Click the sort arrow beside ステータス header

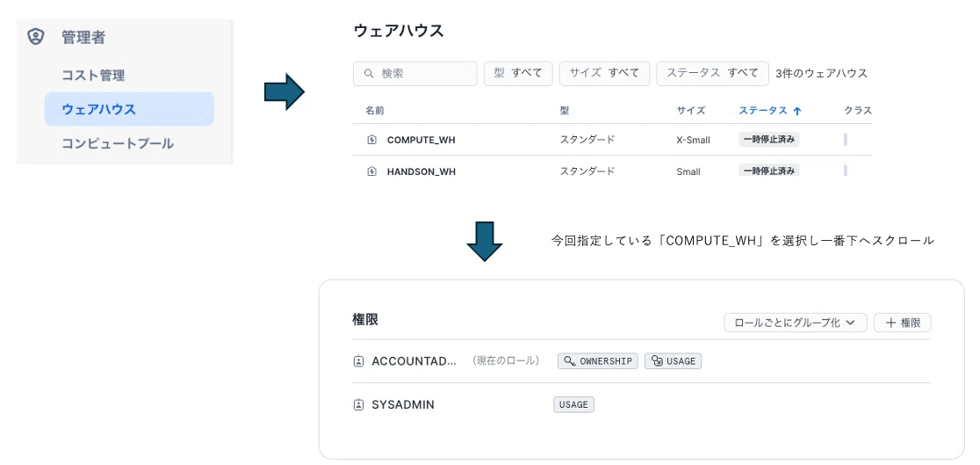coord(796,111)
